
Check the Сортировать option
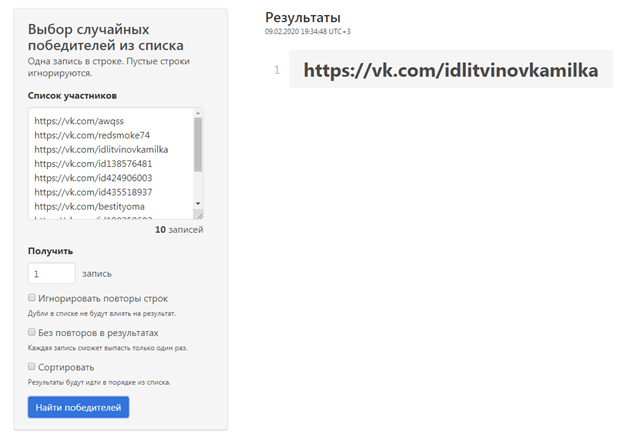pos(32,366)
